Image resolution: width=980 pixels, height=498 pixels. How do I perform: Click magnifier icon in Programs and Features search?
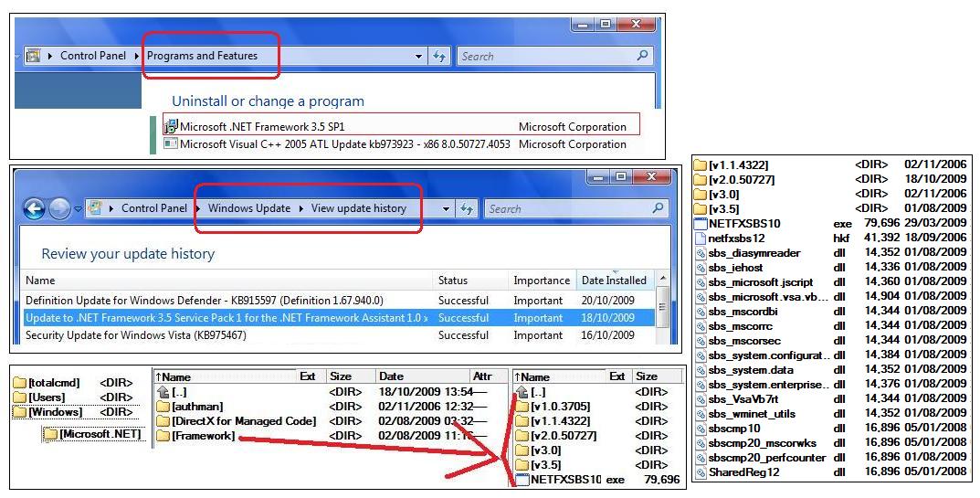(x=642, y=56)
